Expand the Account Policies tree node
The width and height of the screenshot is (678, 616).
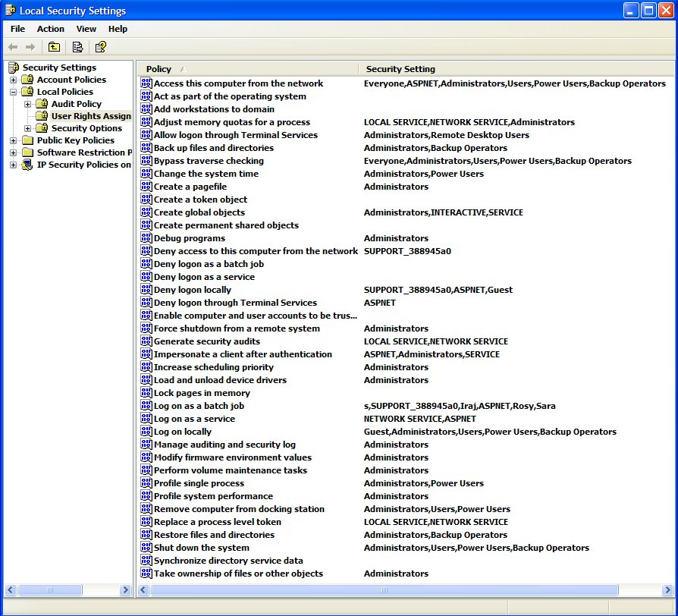click(x=13, y=80)
